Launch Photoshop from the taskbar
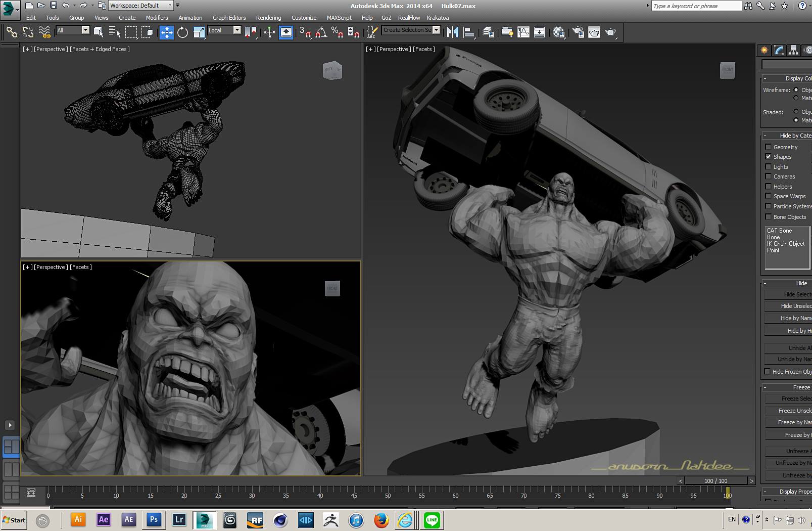 click(154, 520)
